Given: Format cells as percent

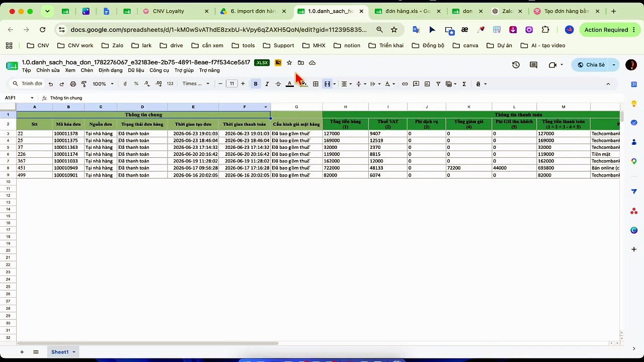Looking at the screenshot, I should [136, 84].
